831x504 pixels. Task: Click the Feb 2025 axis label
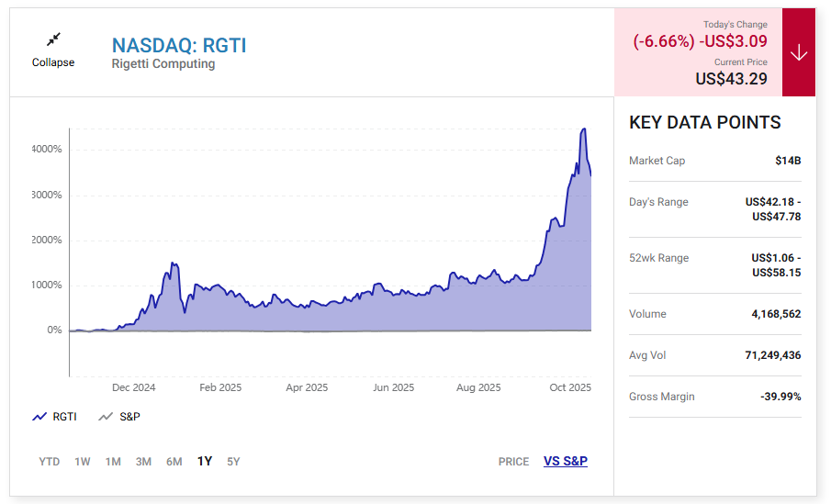click(x=220, y=388)
